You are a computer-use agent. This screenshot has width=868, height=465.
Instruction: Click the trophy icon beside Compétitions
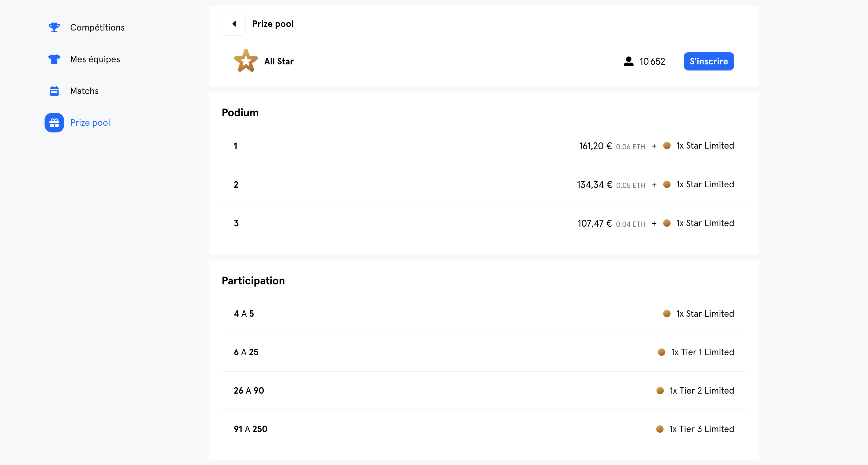click(x=54, y=27)
